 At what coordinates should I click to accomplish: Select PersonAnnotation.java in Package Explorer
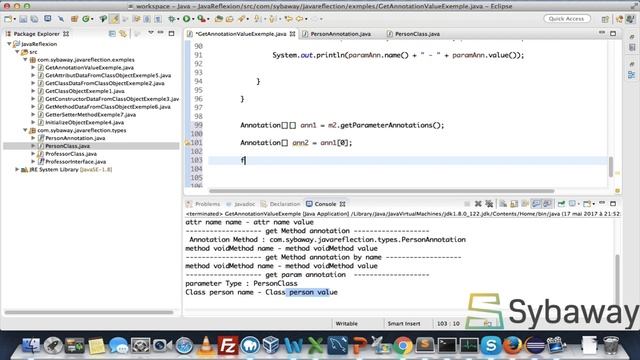[75, 138]
